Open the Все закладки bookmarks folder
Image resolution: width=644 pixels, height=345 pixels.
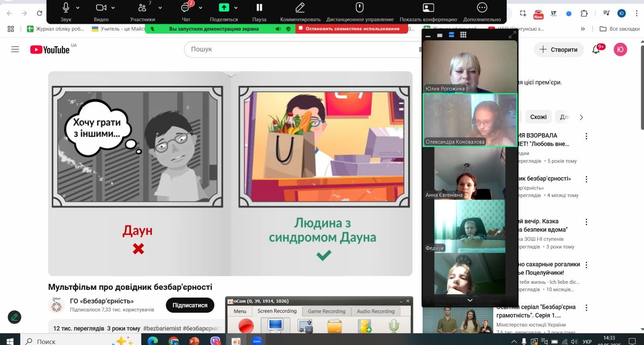(x=619, y=29)
